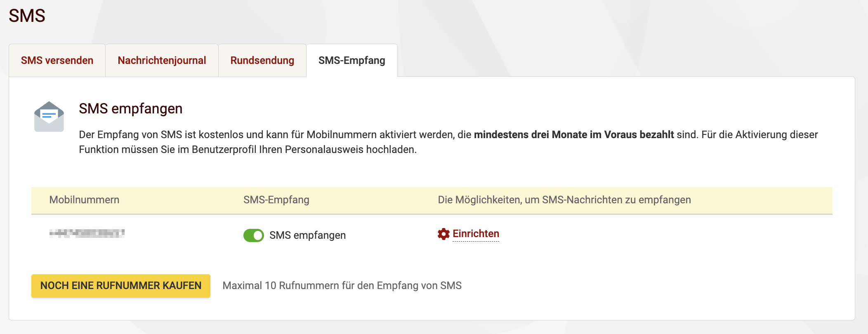This screenshot has height=334, width=868.
Task: Click the SMS empfangen section heading
Action: coord(130,108)
